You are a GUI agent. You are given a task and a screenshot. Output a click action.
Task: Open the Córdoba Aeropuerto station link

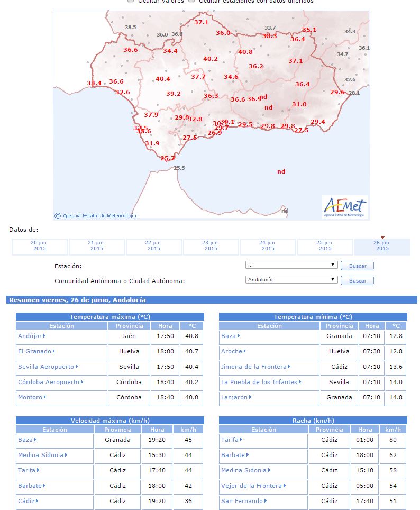tap(49, 382)
